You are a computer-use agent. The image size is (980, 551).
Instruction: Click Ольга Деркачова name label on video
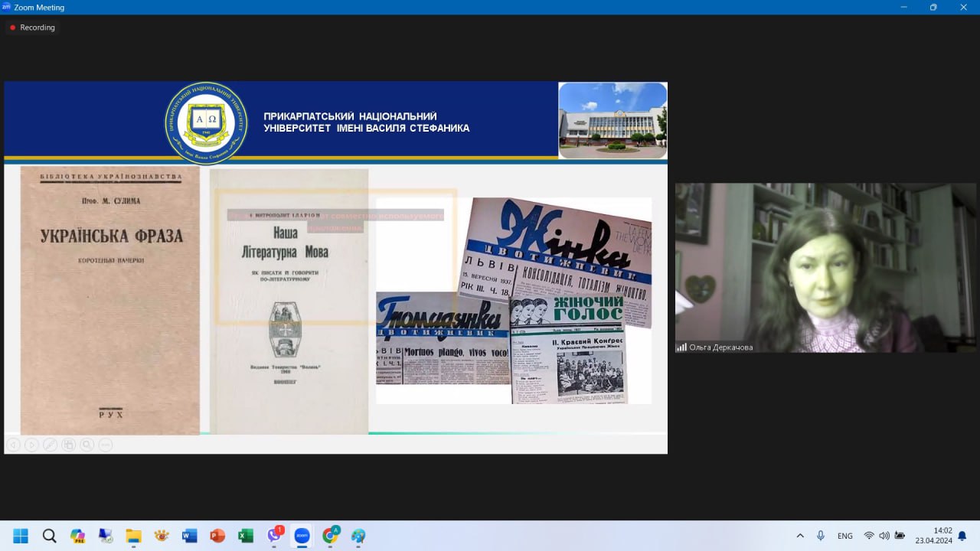click(720, 347)
